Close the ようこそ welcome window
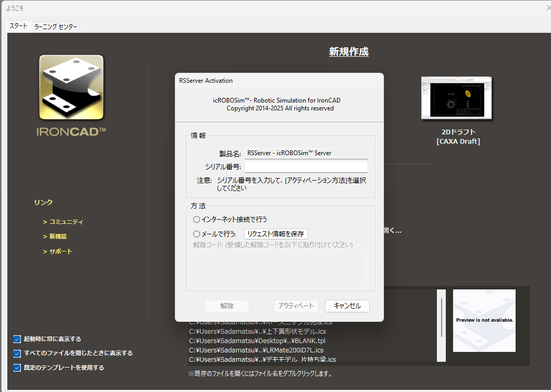This screenshot has height=392, width=551. [548, 8]
